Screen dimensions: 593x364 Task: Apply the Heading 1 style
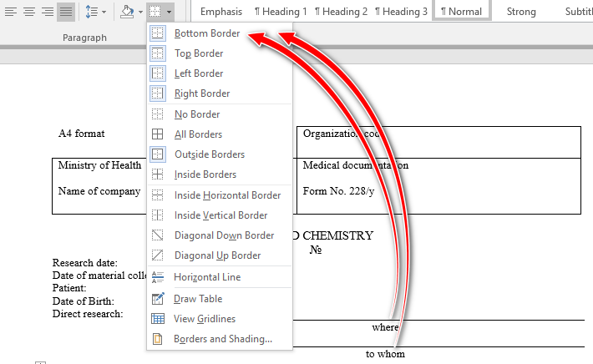[x=280, y=12]
